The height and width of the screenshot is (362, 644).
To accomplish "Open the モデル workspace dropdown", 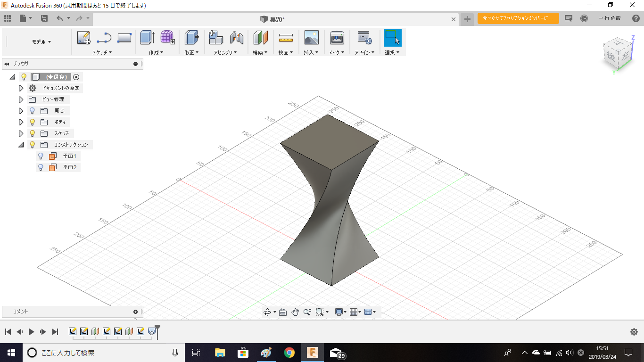I will pyautogui.click(x=41, y=42).
